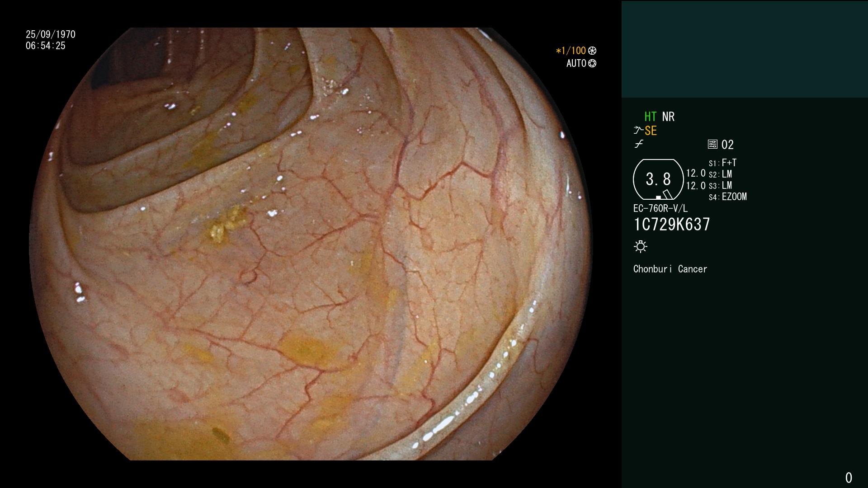Viewport: 868px width, 488px height.
Task: Click the date text 25/09/1970
Action: (x=51, y=35)
